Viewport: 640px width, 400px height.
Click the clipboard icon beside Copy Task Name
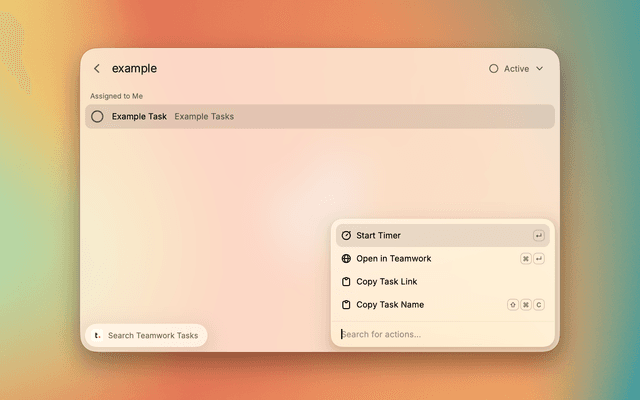pos(346,304)
